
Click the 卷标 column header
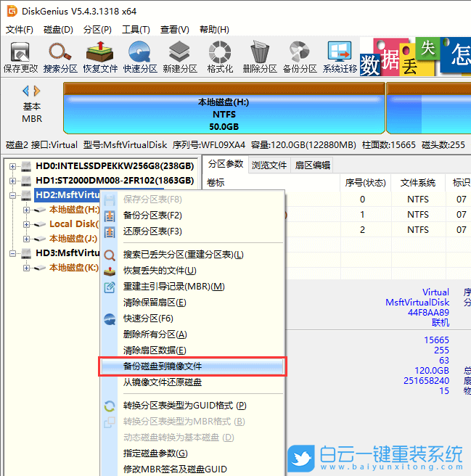click(x=271, y=183)
